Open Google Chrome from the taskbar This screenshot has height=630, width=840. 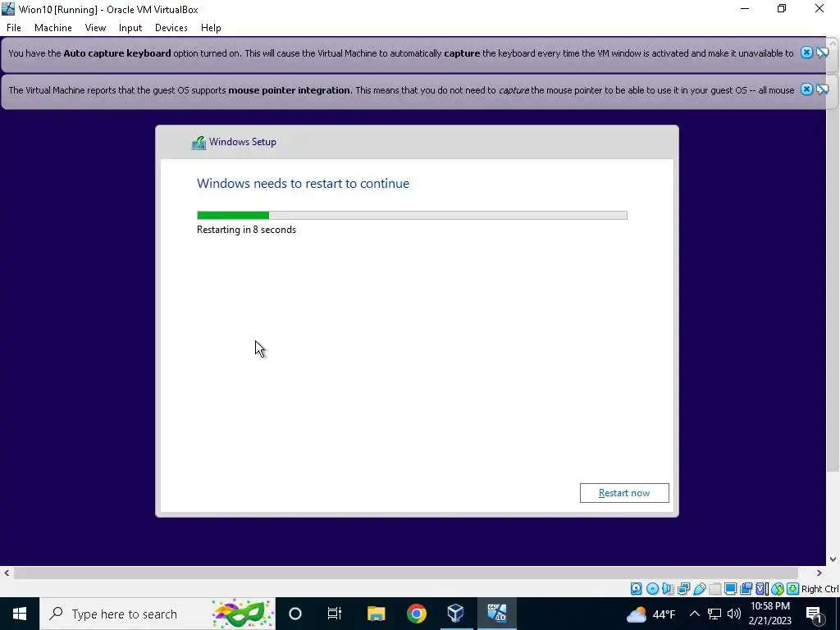tap(416, 614)
